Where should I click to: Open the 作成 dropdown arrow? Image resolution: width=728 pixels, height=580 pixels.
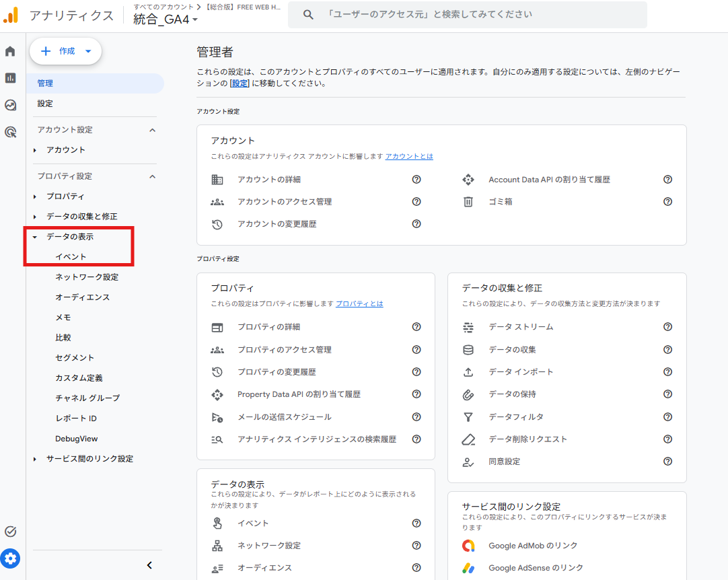(x=88, y=51)
